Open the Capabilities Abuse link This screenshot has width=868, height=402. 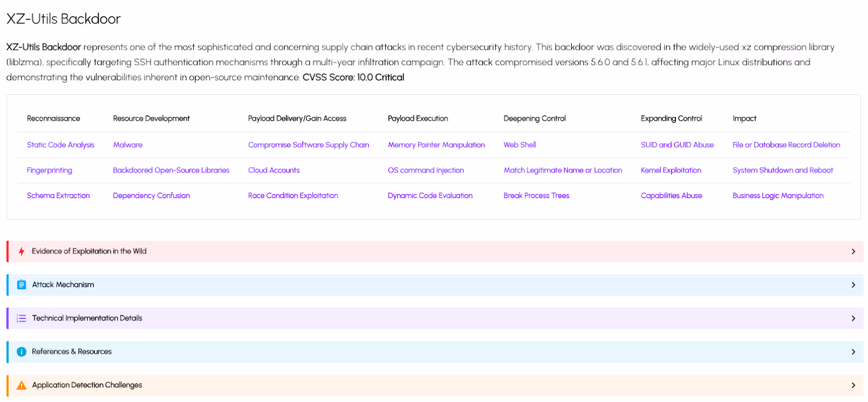coord(671,196)
